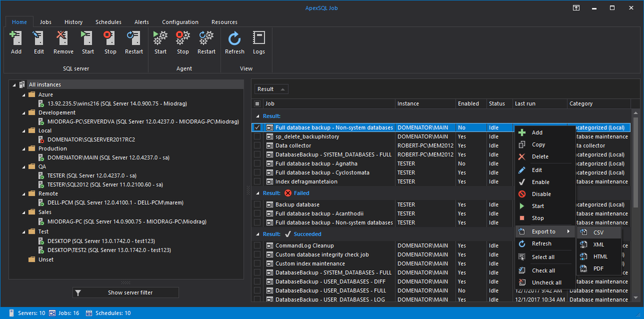Collapse the All instances tree node

14,85
